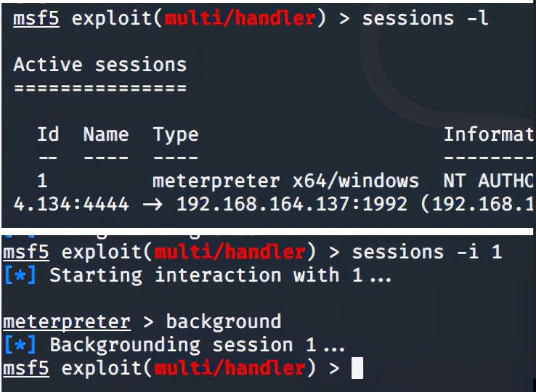
Task: Click the 'sessions -i 1' command text
Action: (x=426, y=252)
